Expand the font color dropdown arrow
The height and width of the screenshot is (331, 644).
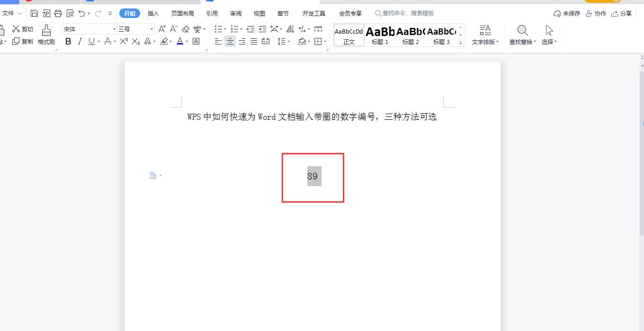(x=187, y=42)
